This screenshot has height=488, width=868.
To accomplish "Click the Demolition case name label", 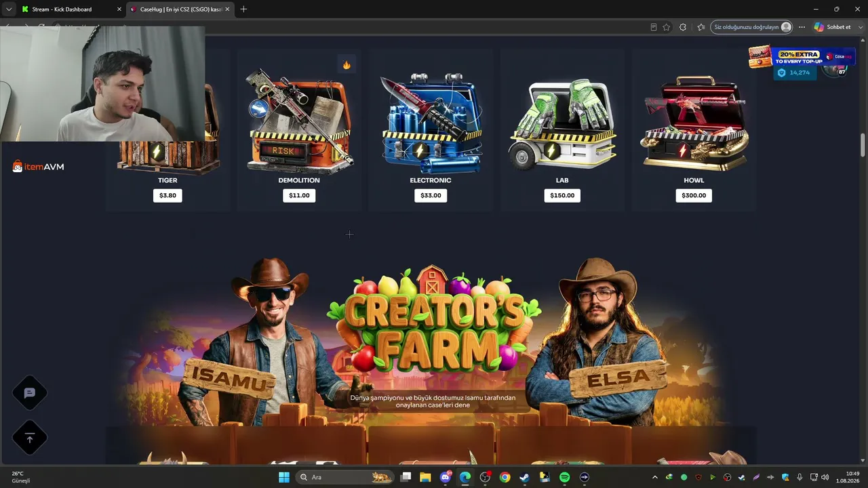I will pyautogui.click(x=299, y=180).
